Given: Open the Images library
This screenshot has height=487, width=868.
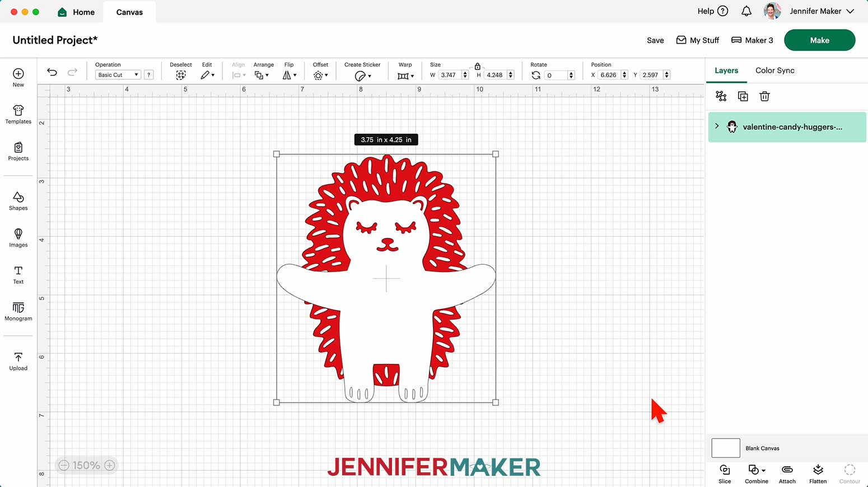Looking at the screenshot, I should (18, 238).
